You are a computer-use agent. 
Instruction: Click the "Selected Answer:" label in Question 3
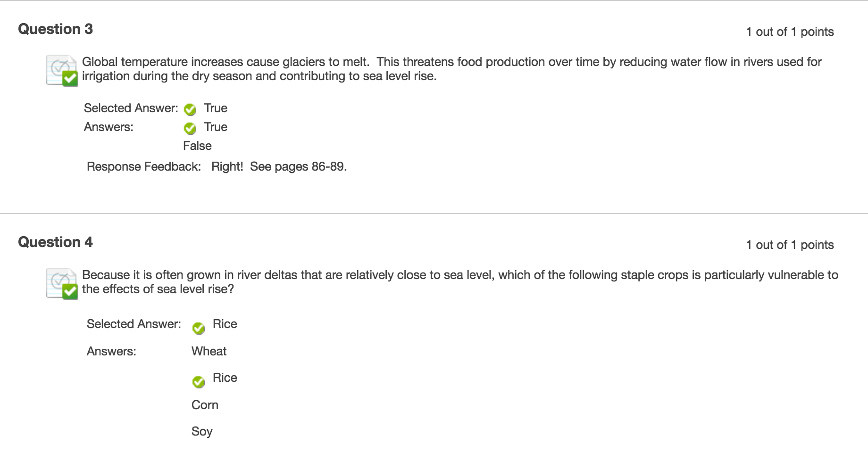click(x=131, y=108)
